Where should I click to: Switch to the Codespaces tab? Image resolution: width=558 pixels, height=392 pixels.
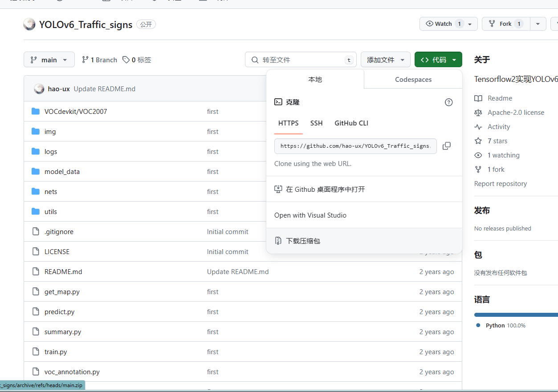(413, 79)
